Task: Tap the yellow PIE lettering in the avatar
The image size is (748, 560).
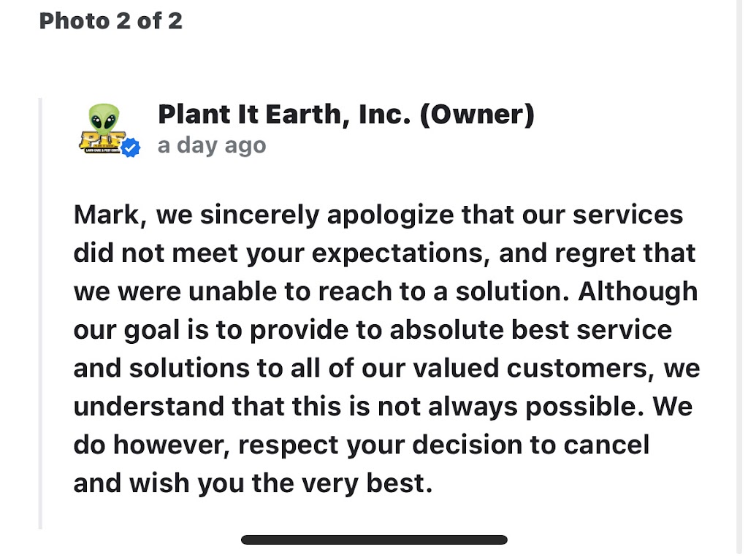Action: (101, 140)
